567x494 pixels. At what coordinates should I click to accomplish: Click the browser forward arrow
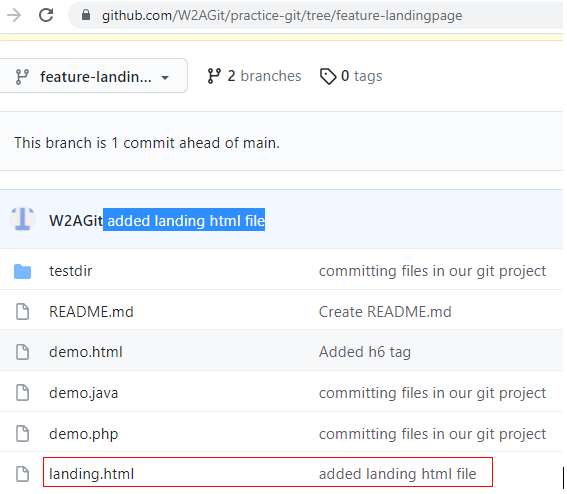point(14,15)
